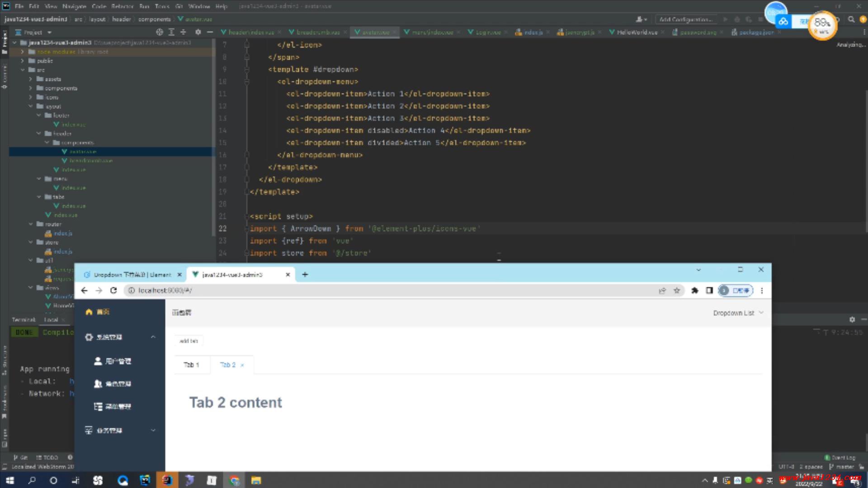Open the File menu
The image size is (868, 488).
click(19, 6)
